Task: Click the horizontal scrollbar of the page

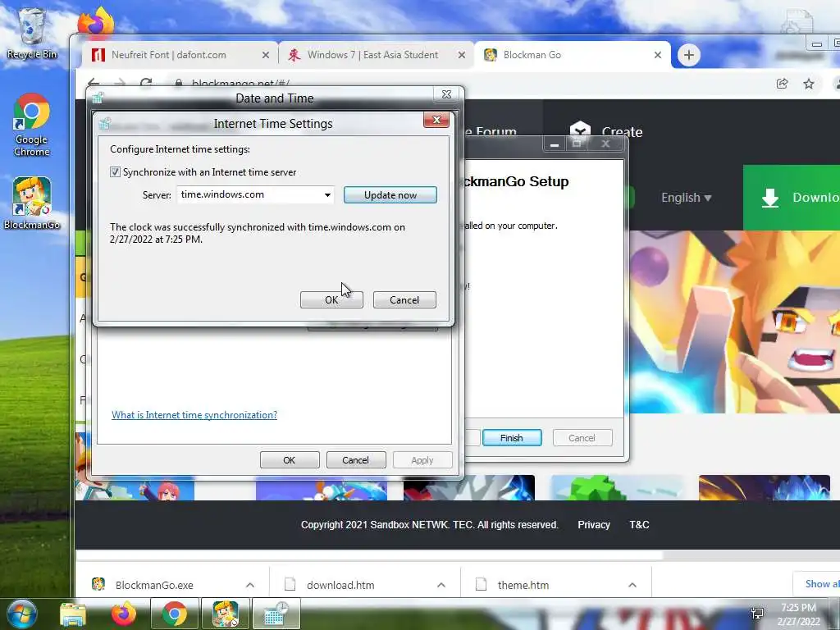Action: 370,555
